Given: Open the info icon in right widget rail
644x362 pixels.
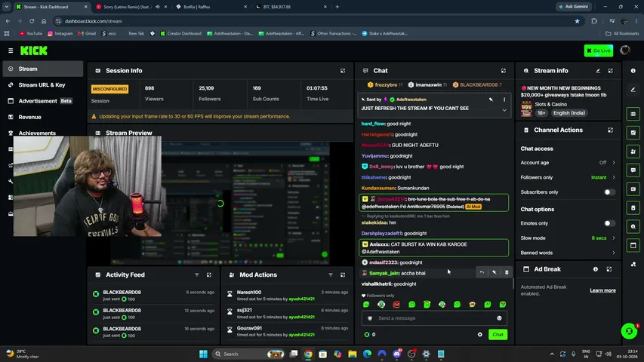Looking at the screenshot, I should point(633,71).
